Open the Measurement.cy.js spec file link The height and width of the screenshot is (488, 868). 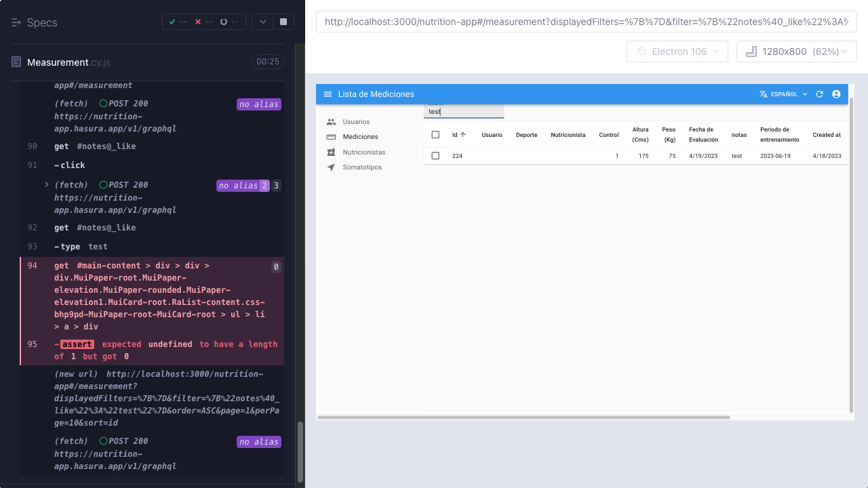(68, 62)
